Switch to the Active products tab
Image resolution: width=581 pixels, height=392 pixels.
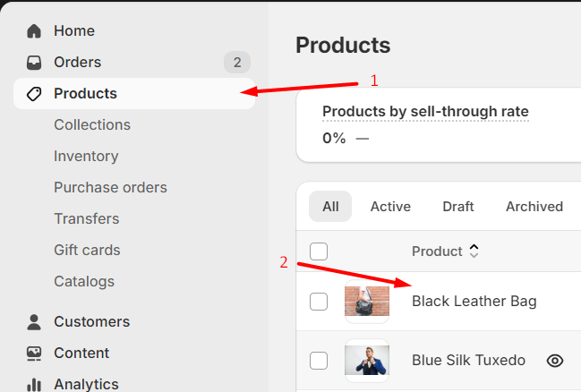390,207
